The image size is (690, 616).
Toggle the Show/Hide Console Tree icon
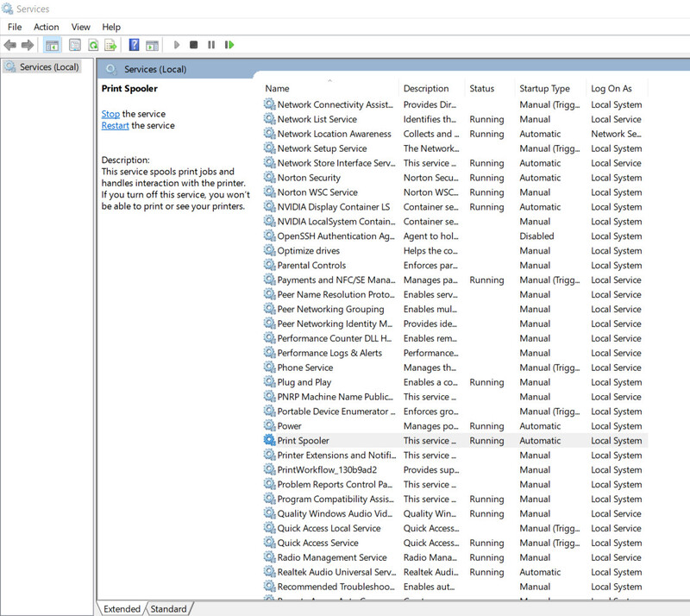point(52,45)
